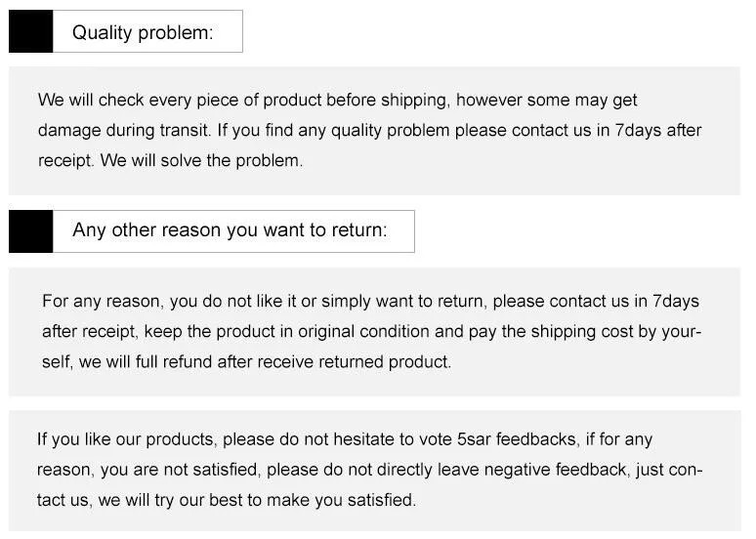Click the black square beside Quality problem
756x539 pixels.
click(30, 31)
